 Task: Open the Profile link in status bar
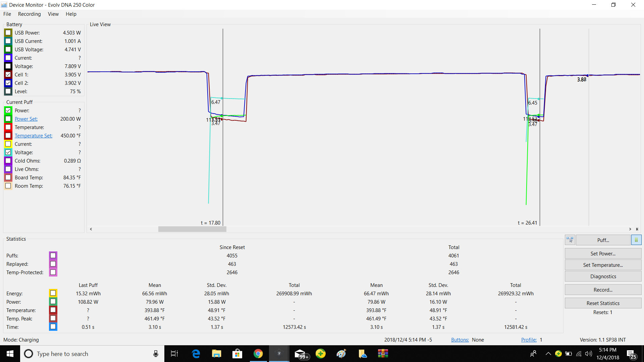click(529, 340)
